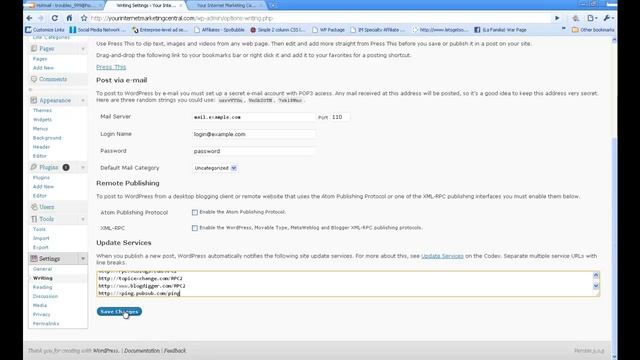Open General settings submenu

42,269
